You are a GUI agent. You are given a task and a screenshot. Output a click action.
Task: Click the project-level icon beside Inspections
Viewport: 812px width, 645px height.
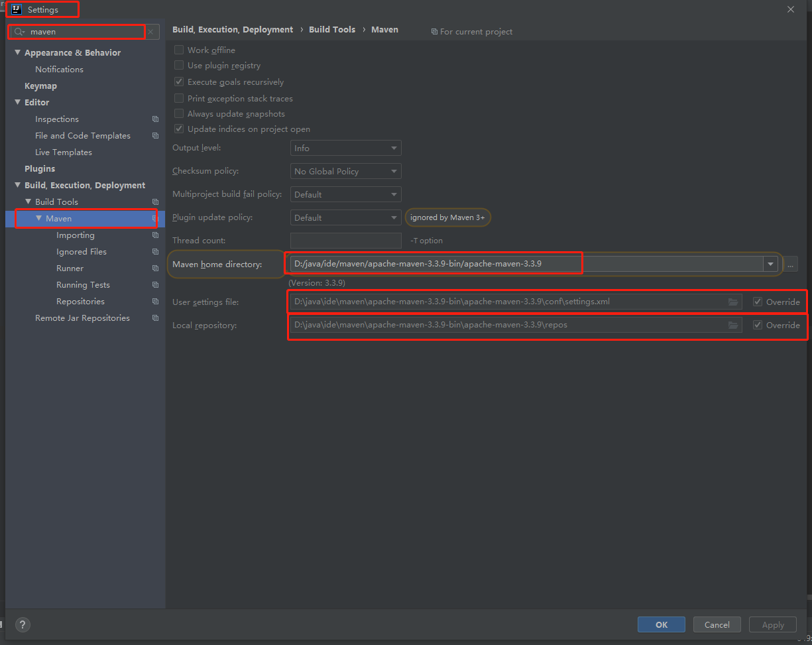(x=155, y=119)
